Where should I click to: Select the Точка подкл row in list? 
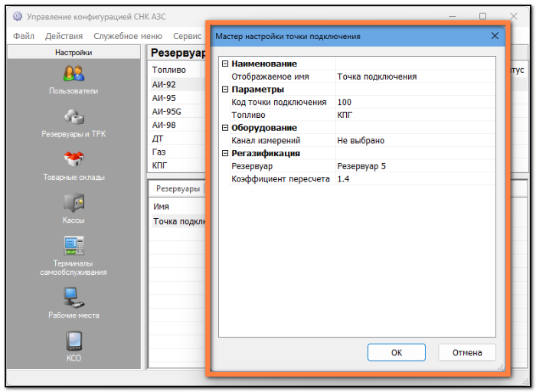click(x=178, y=221)
